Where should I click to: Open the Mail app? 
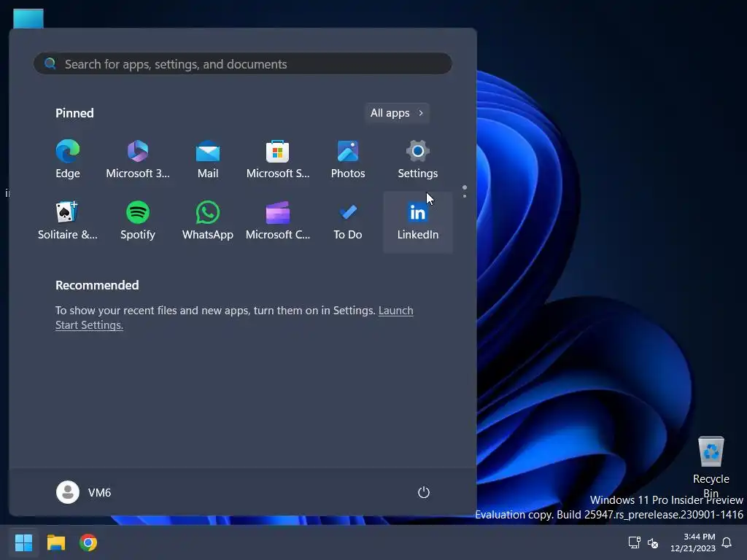[x=208, y=160]
